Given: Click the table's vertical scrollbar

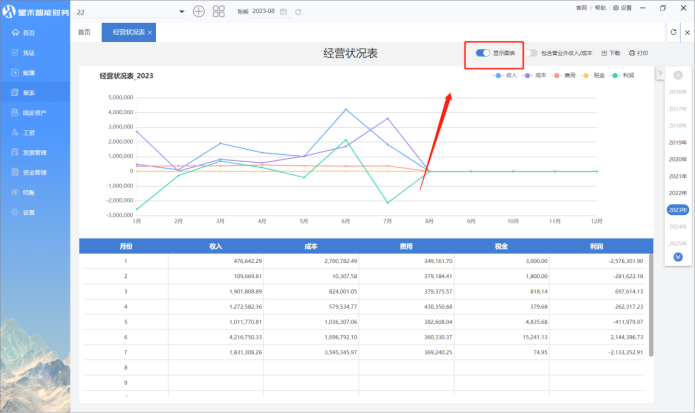Looking at the screenshot, I should point(651,305).
